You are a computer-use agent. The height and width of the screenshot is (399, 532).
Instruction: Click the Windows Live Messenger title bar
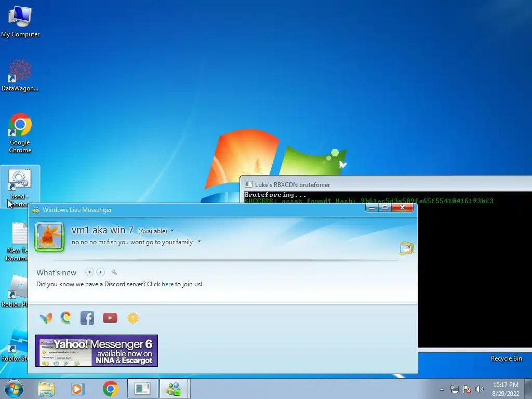click(197, 210)
